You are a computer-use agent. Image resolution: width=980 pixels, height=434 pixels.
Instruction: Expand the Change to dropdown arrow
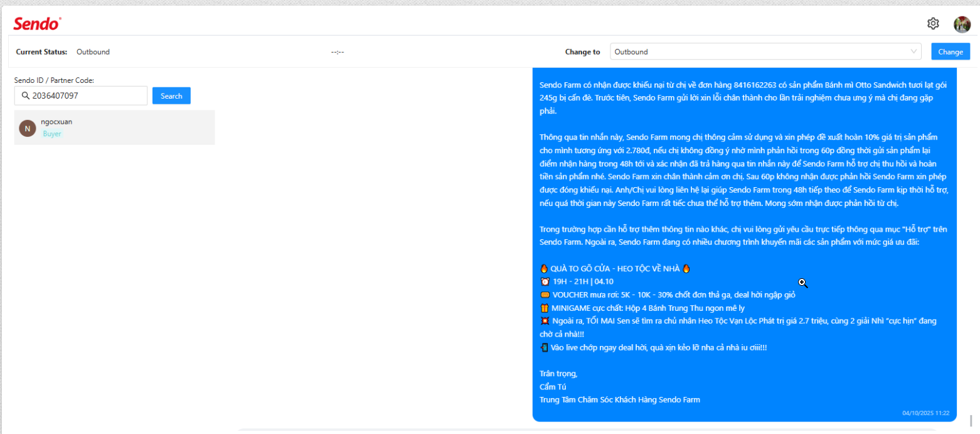coord(913,52)
